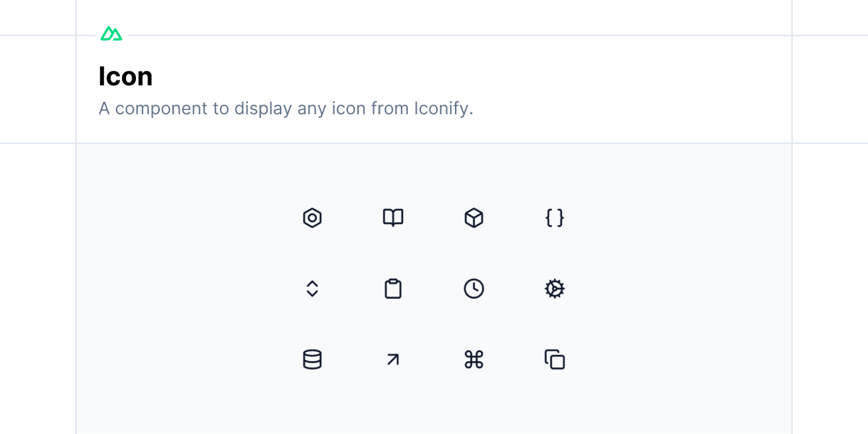Select the command key symbol icon
868x434 pixels.
click(474, 359)
